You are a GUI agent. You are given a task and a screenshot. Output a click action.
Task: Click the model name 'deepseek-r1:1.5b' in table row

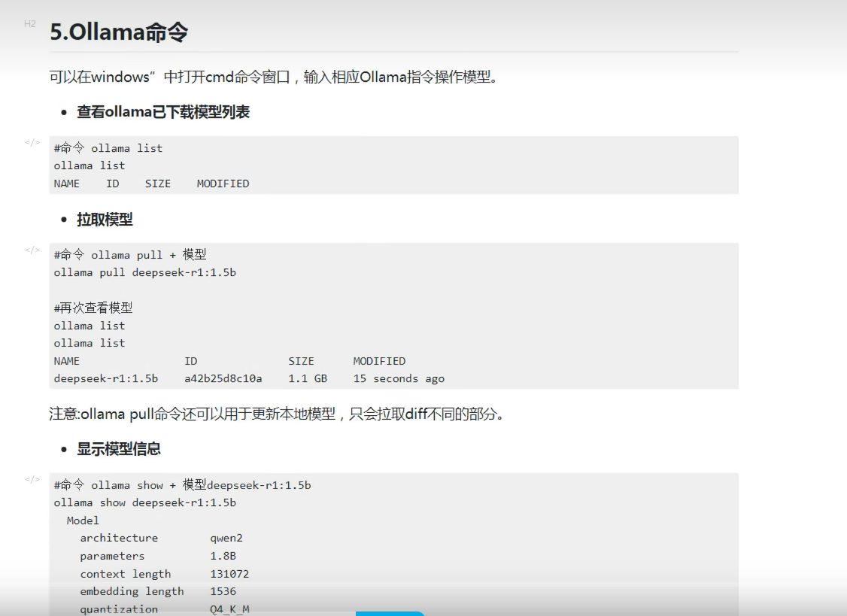point(106,379)
